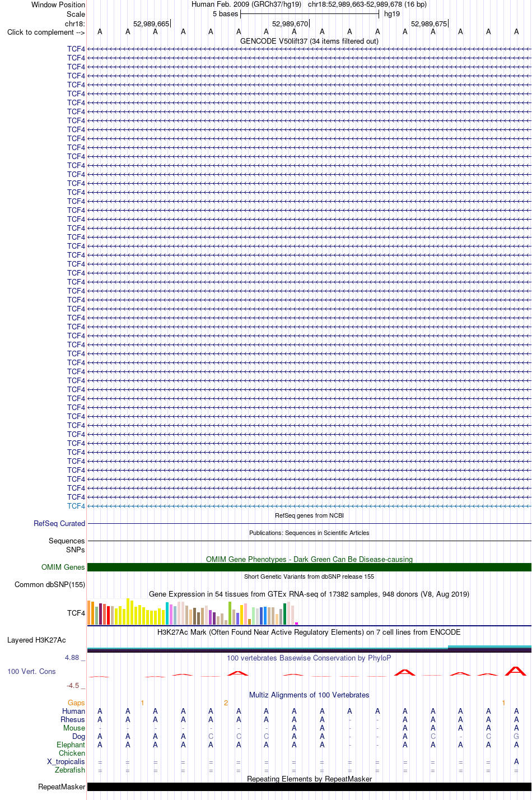The width and height of the screenshot is (532, 800).
Task: Select the Chicken alignment row label
Action: pyautogui.click(x=72, y=753)
